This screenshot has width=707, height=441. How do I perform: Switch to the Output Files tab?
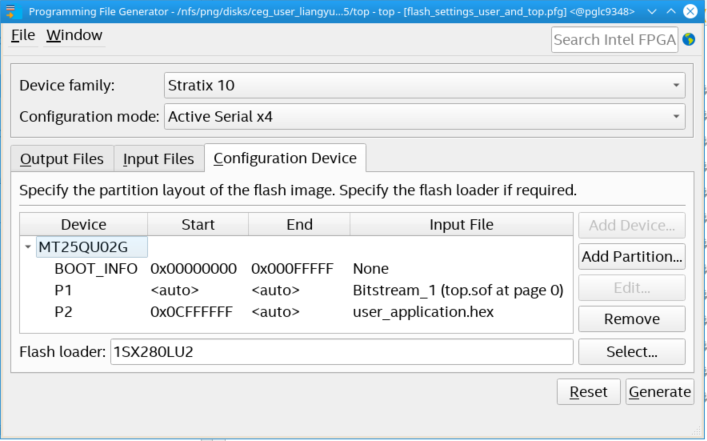pyautogui.click(x=61, y=159)
